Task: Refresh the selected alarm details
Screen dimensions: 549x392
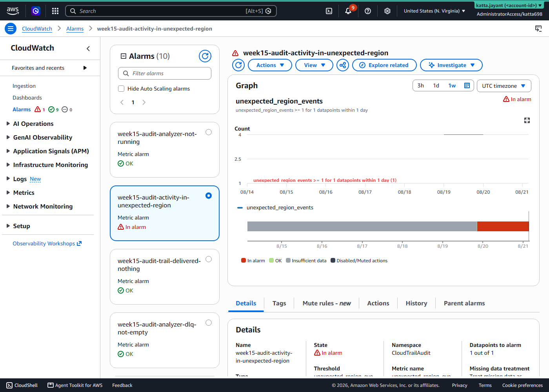Action: [238, 65]
